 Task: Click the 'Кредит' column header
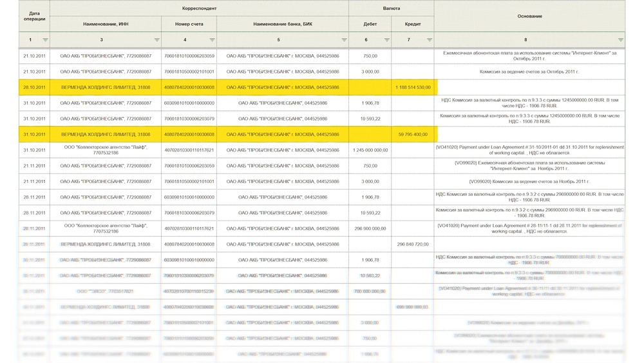tap(413, 24)
